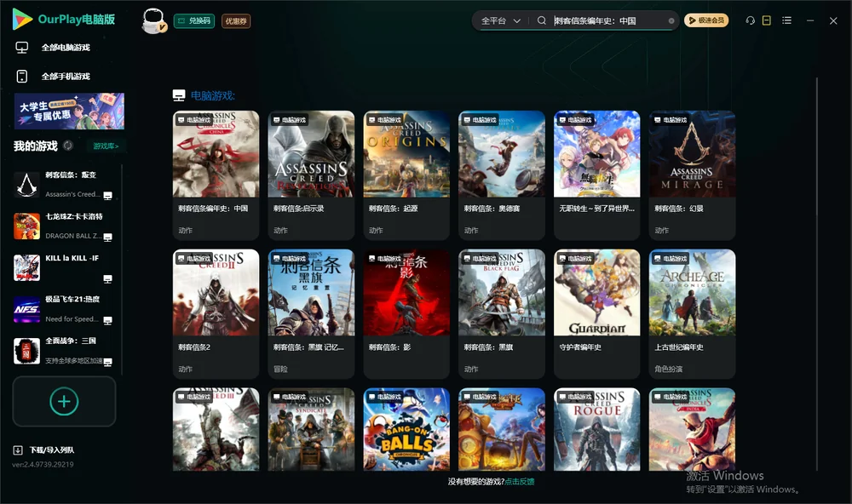Click the yellow mini-window icon in title bar
This screenshot has height=504, width=852.
(x=766, y=20)
